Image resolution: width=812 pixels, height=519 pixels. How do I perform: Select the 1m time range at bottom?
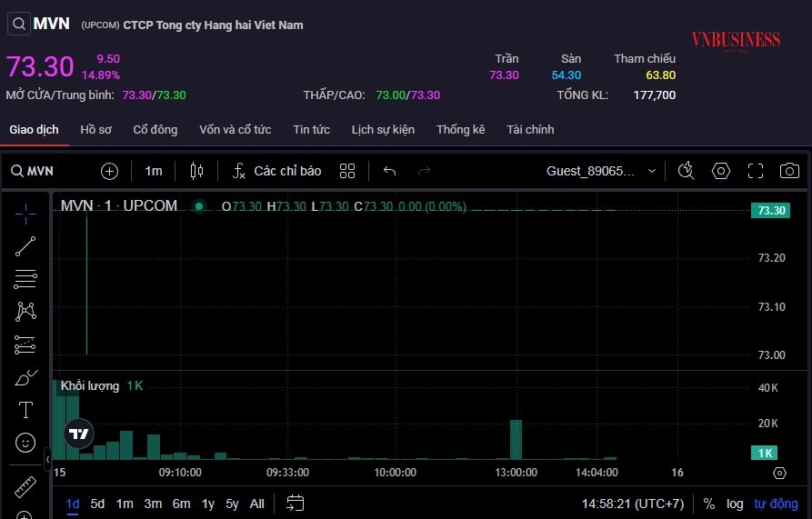click(x=125, y=504)
